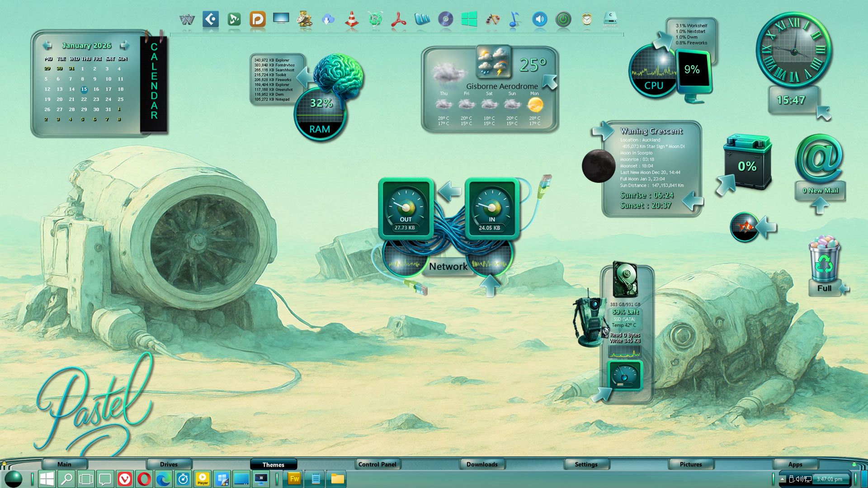Launch Adobe Acrobat from the dock

[x=398, y=19]
